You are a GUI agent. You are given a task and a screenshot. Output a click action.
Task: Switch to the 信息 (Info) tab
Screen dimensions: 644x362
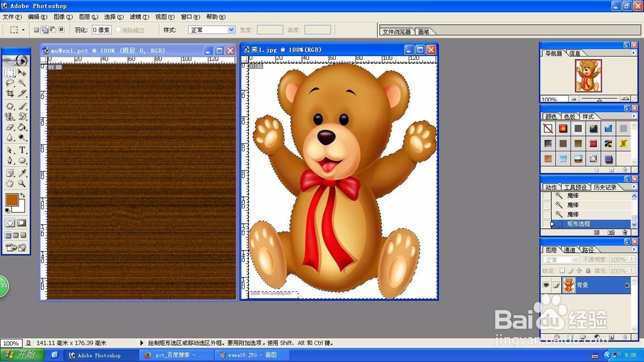(x=575, y=53)
